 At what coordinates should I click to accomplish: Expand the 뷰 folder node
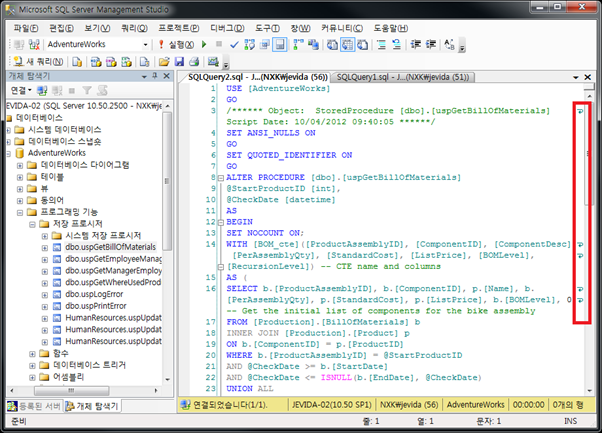(20, 189)
